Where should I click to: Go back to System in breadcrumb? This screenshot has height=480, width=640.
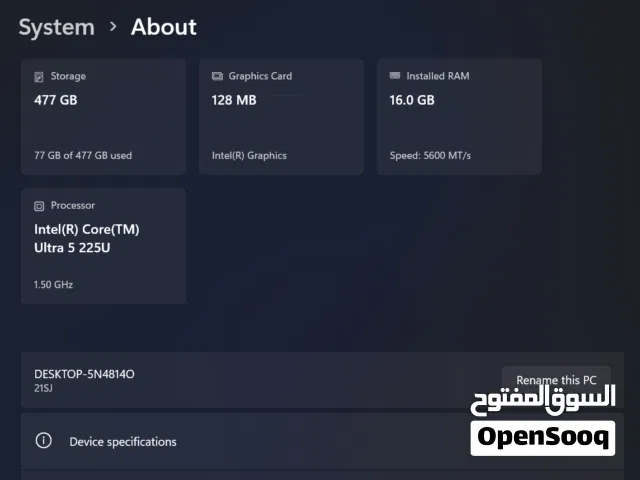coord(57,28)
